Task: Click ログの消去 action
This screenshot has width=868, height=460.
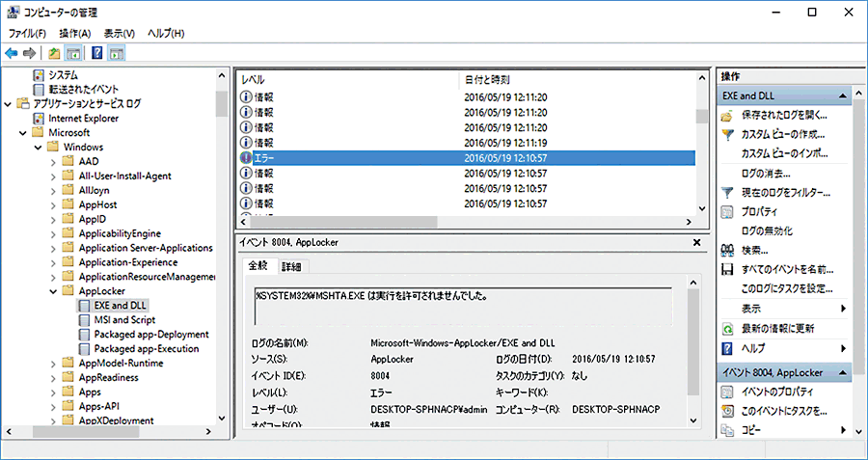Action: [765, 174]
